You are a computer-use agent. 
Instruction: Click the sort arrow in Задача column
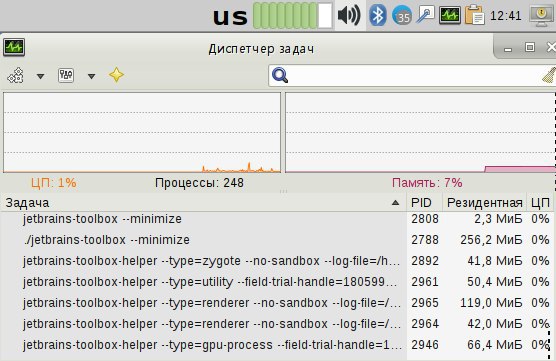[395, 203]
